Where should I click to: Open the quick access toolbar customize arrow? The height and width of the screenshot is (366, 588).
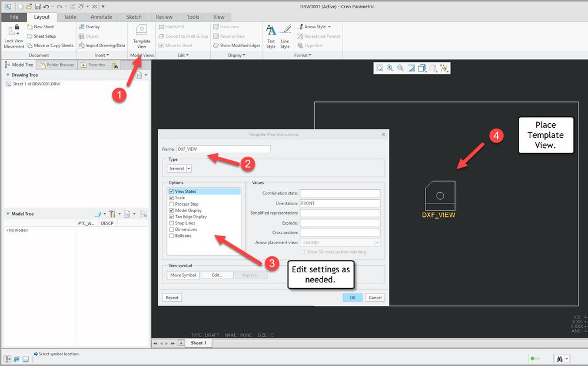coord(103,6)
